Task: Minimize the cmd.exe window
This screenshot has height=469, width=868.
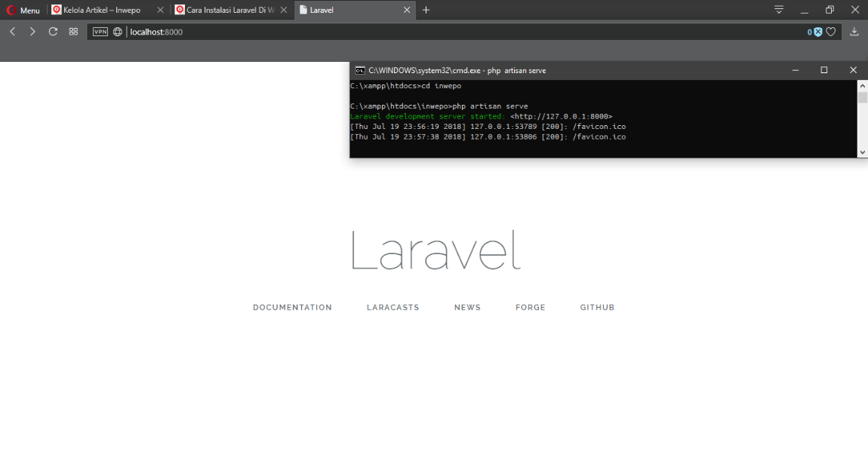Action: (x=796, y=70)
